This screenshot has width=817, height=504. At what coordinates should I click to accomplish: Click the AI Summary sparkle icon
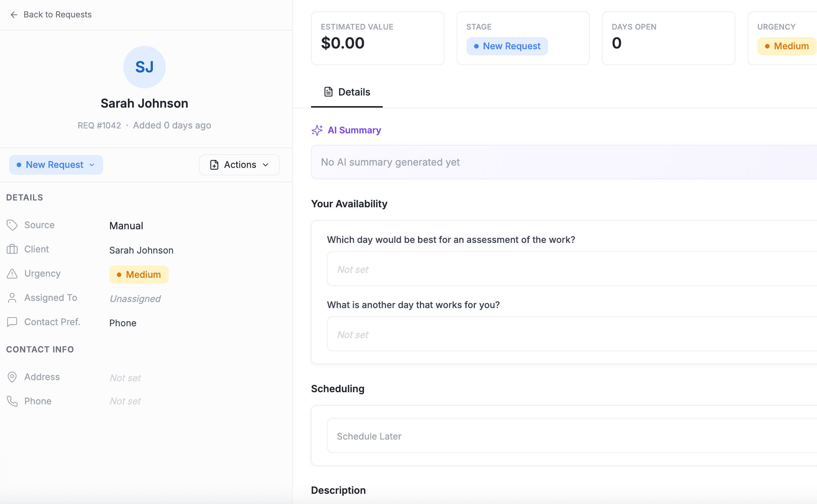click(x=317, y=130)
